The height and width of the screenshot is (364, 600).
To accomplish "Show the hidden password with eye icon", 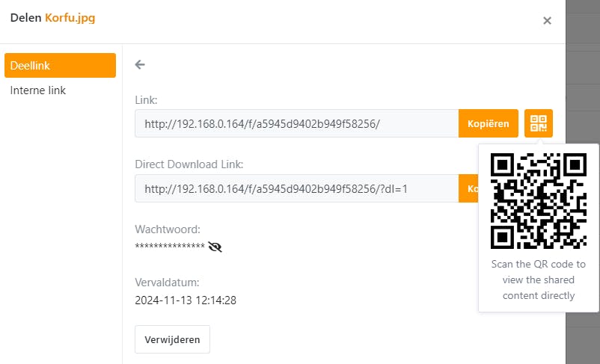I will (x=215, y=247).
